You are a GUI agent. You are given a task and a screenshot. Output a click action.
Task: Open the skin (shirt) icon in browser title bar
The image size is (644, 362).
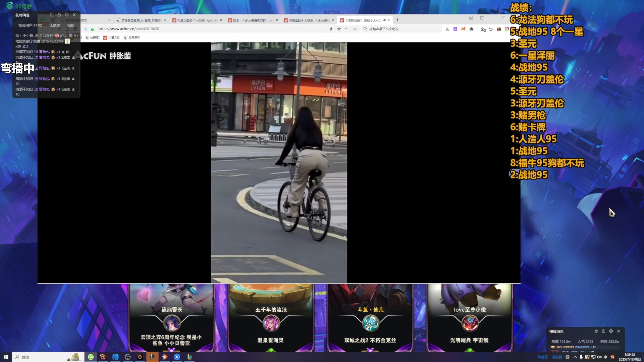point(482,18)
